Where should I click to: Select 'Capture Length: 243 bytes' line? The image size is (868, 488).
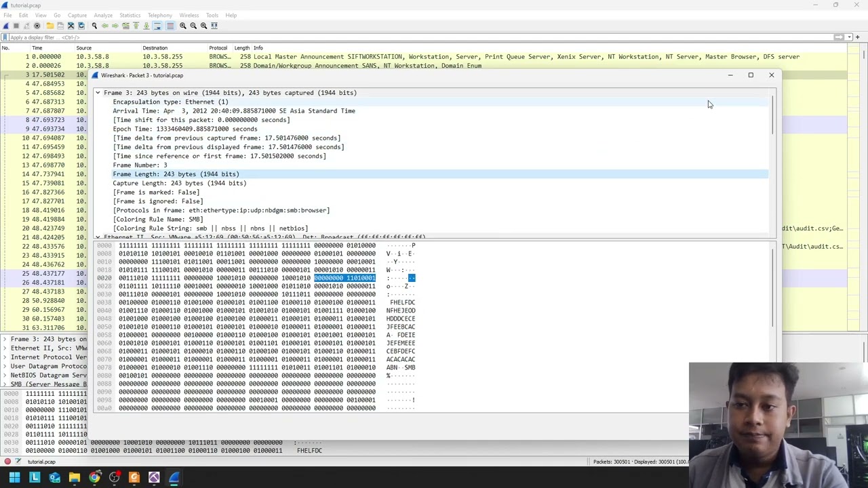[179, 183]
